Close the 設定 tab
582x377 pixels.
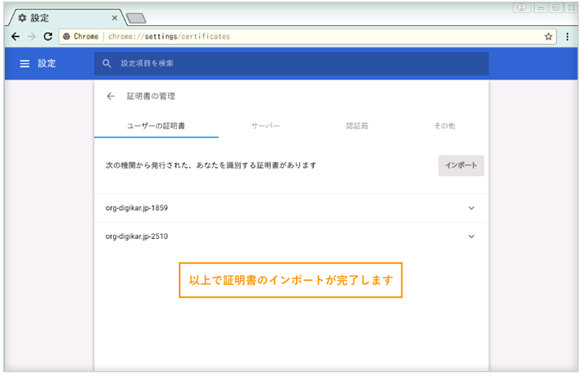(115, 18)
